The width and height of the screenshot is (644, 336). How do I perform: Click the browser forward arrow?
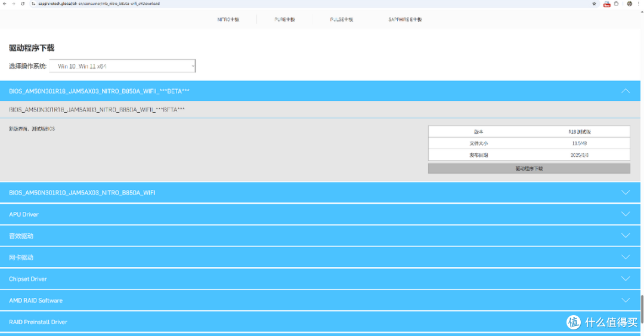tap(14, 4)
